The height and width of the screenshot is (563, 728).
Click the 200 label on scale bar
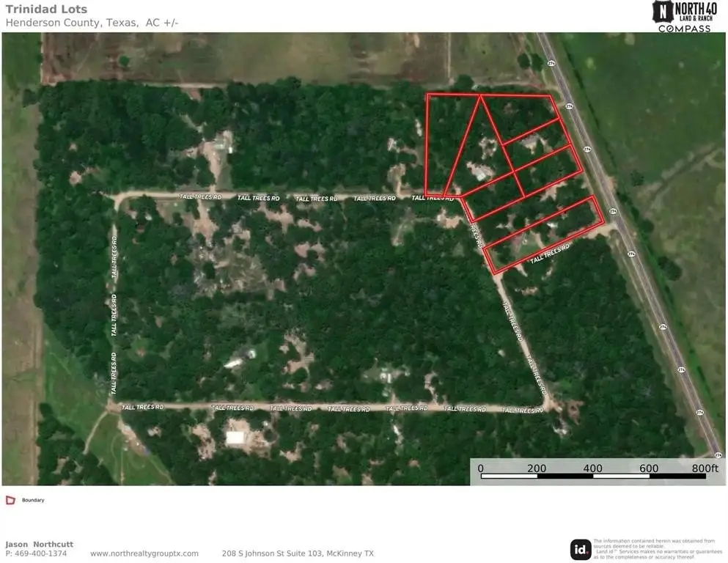point(537,468)
